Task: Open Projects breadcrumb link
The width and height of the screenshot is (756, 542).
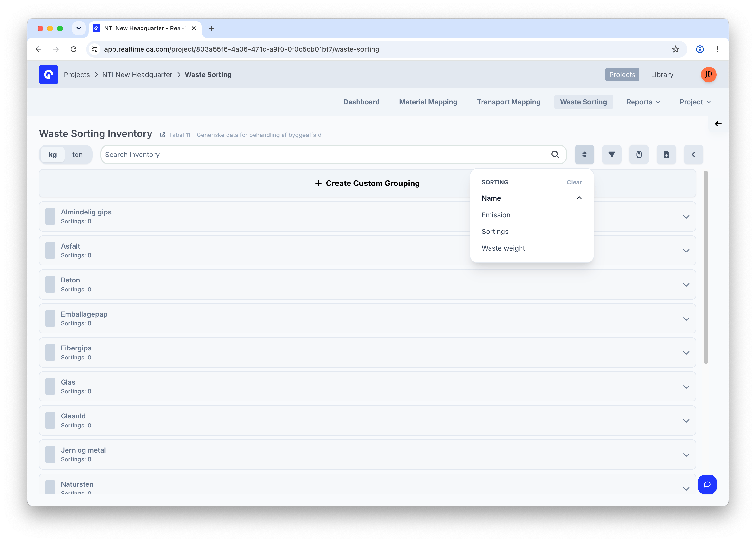Action: tap(77, 74)
